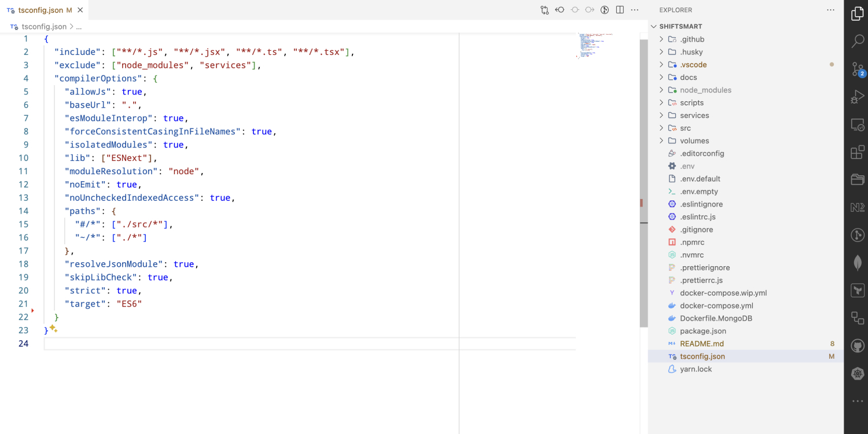868x434 pixels.
Task: Open the .npmrc file
Action: (746, 242)
